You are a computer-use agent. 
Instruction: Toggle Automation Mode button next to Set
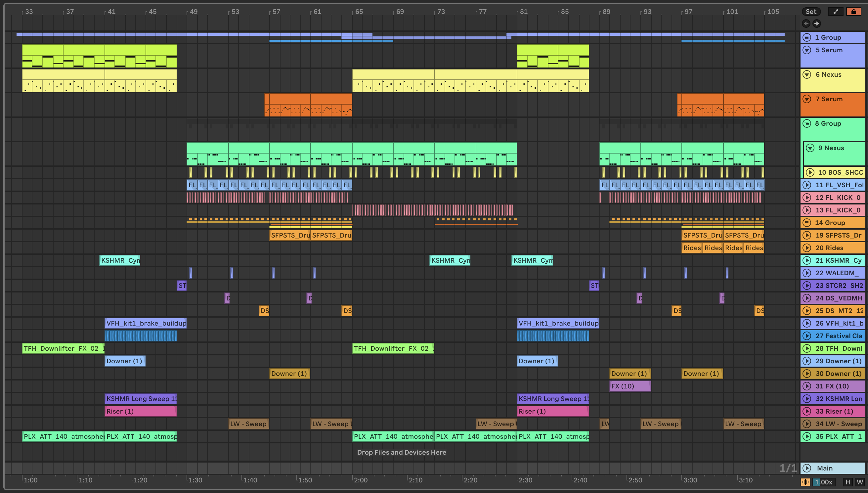836,12
